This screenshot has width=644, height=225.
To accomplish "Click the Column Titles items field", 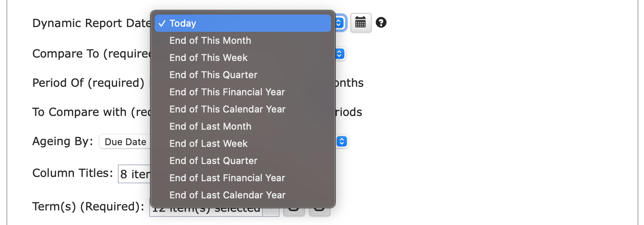I will [135, 173].
